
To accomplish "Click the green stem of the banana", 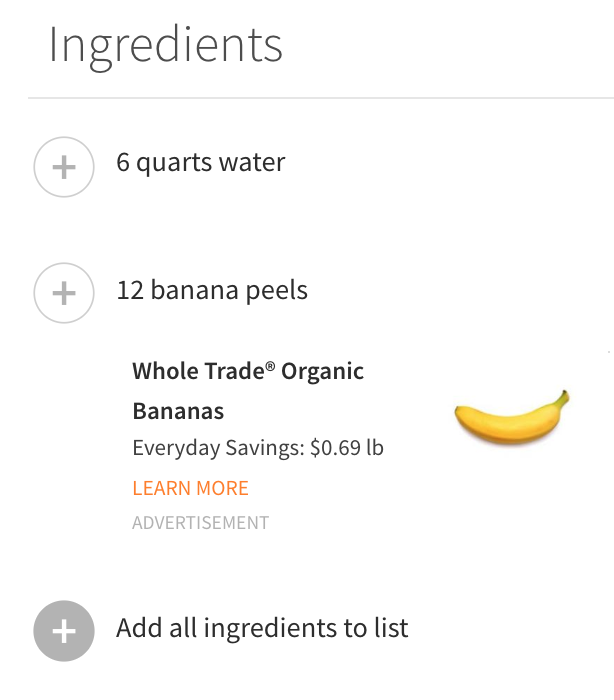I will (x=564, y=399).
